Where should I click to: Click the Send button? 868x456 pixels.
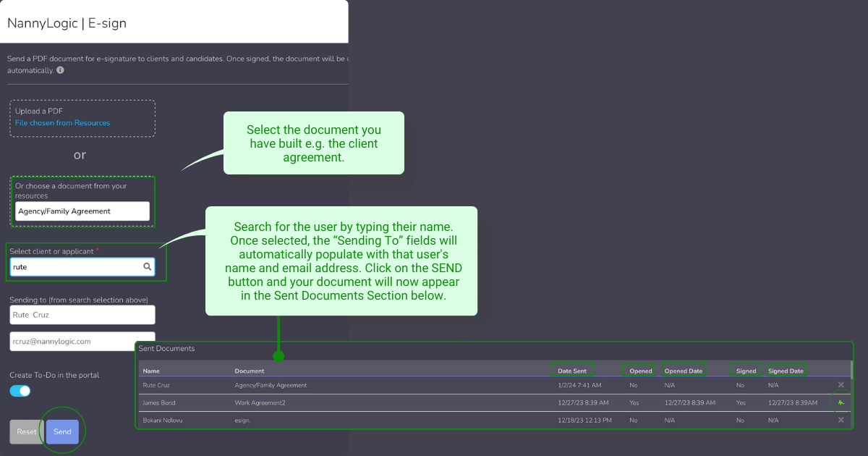(63, 431)
